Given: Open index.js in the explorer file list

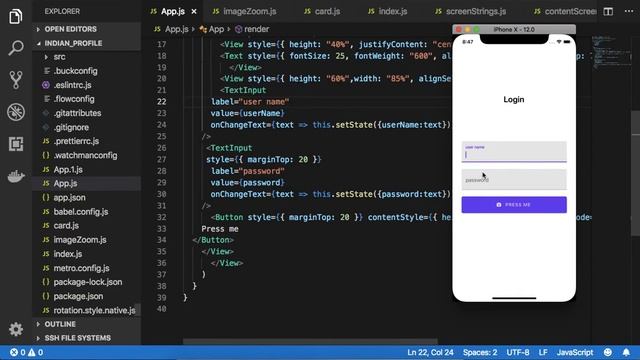Looking at the screenshot, I should point(68,254).
